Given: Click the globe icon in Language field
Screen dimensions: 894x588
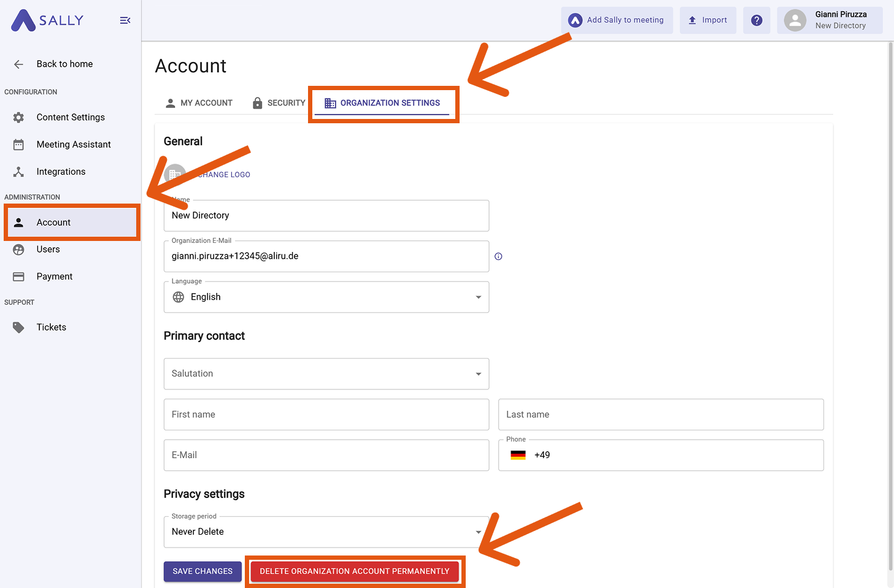Looking at the screenshot, I should pyautogui.click(x=179, y=297).
